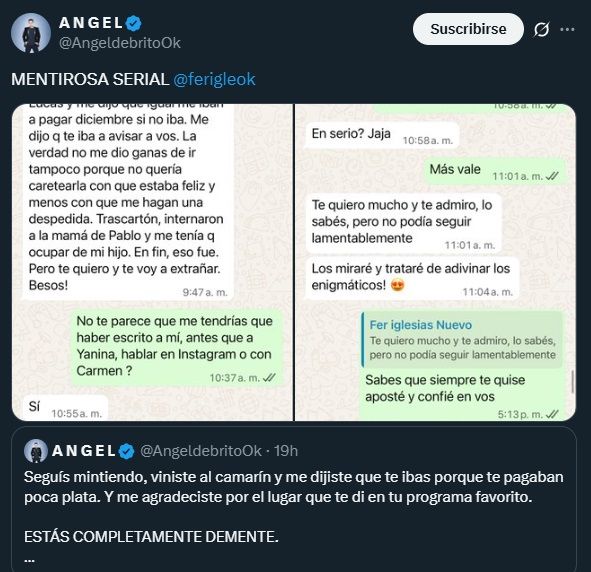Click verified badge in the quoted tweet
This screenshot has width=591, height=572.
(x=126, y=451)
